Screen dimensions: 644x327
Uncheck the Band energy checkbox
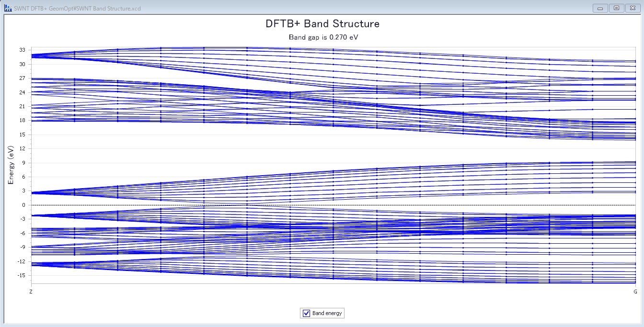point(307,313)
